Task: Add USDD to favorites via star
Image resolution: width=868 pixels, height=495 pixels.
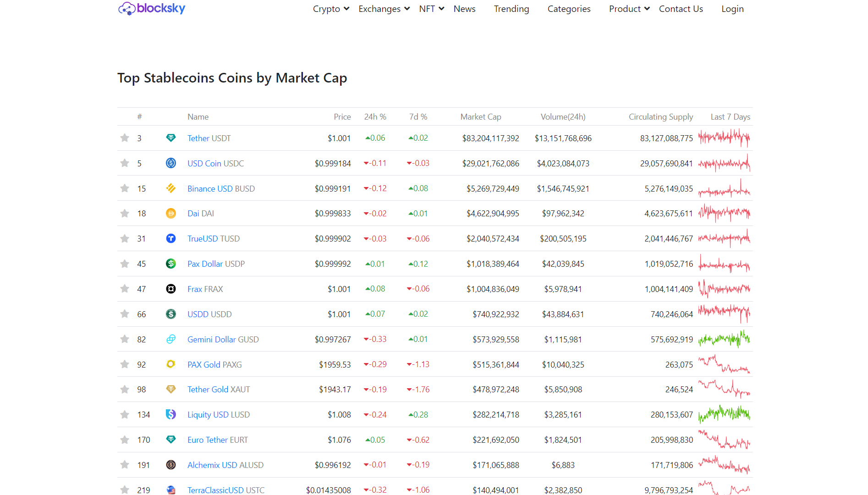Action: click(x=125, y=314)
